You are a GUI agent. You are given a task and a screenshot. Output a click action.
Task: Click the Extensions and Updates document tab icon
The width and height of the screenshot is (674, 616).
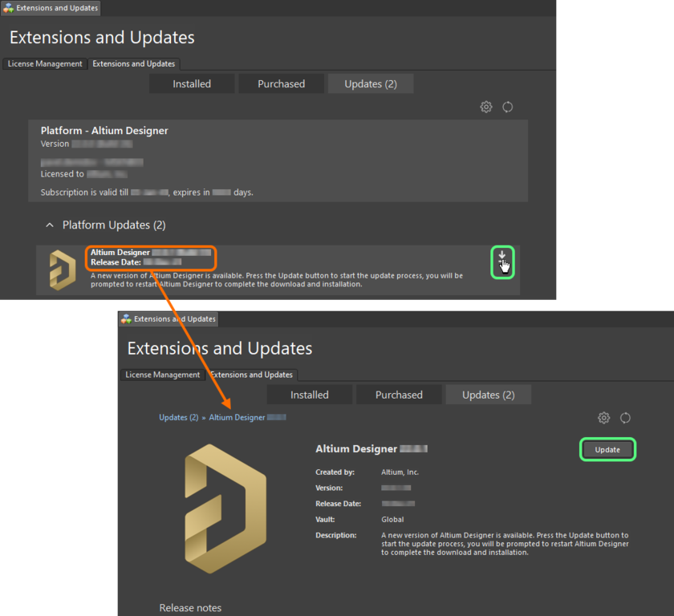tap(7, 8)
